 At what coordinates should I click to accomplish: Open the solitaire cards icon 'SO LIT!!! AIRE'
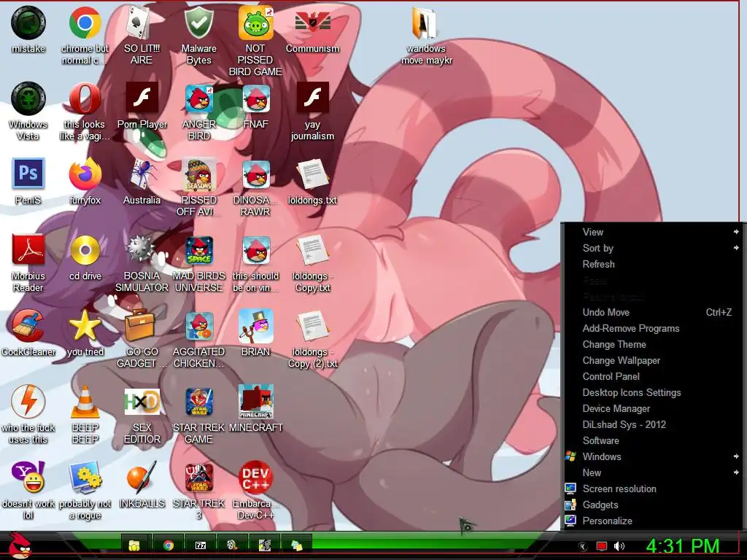point(142,34)
